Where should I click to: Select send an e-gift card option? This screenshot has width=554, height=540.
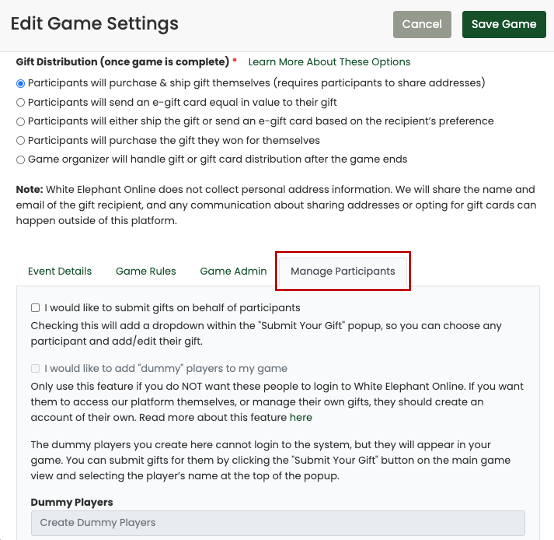pos(20,102)
